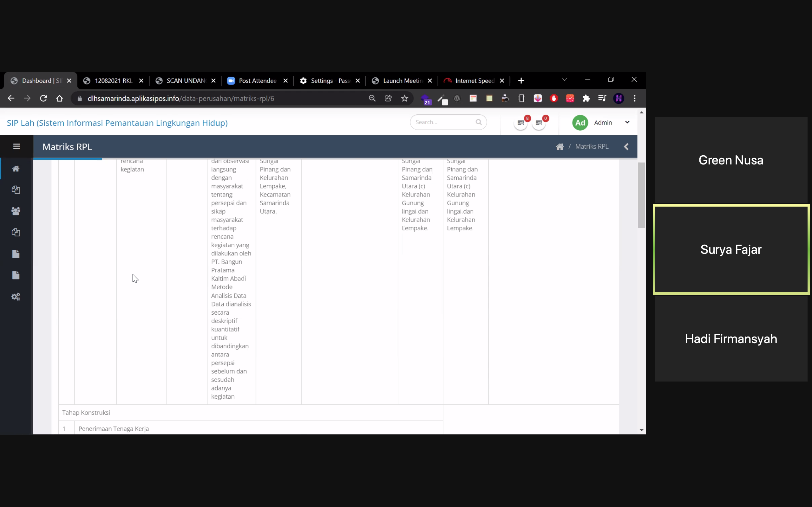Open the gears settings icon in sidebar

(16, 297)
